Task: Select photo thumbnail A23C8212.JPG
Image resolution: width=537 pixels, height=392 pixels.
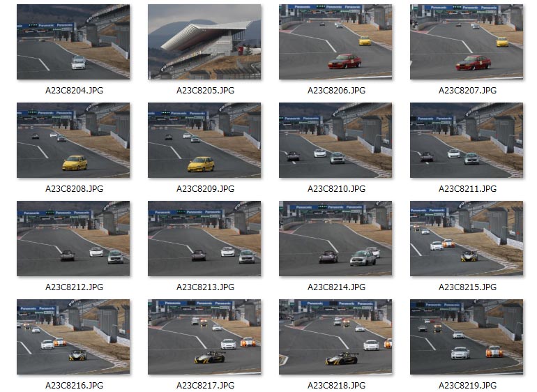Action: pyautogui.click(x=73, y=239)
